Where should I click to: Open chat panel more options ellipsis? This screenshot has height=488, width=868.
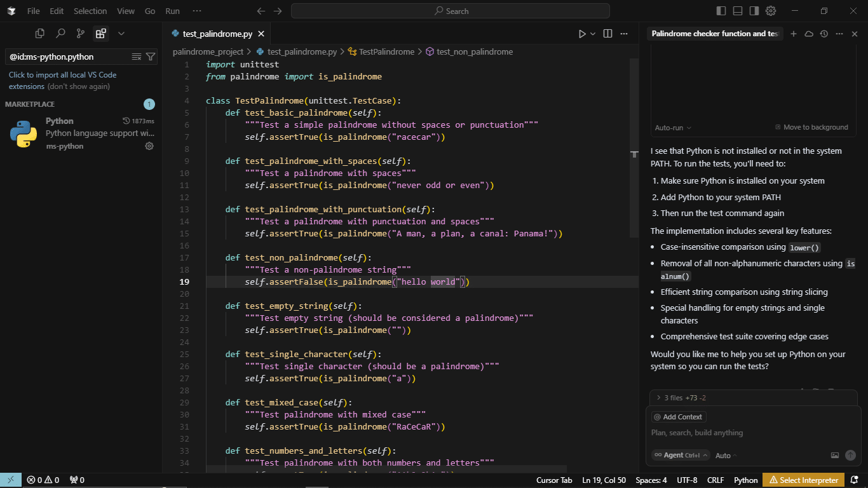839,34
